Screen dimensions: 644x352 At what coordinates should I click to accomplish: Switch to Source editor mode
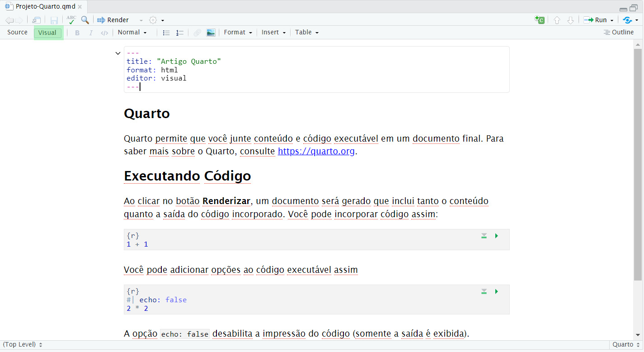pos(17,32)
